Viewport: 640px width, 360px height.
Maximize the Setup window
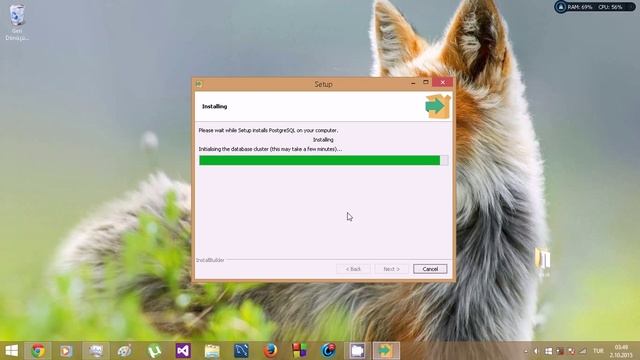pos(426,83)
